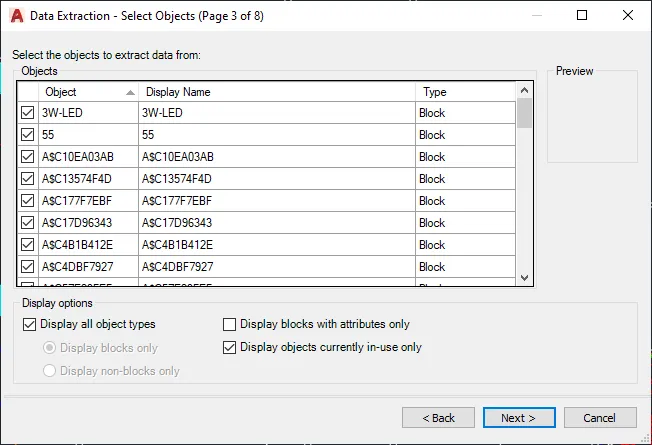Click the empty Preview pane
Screen dimensions: 652x445
click(x=593, y=119)
